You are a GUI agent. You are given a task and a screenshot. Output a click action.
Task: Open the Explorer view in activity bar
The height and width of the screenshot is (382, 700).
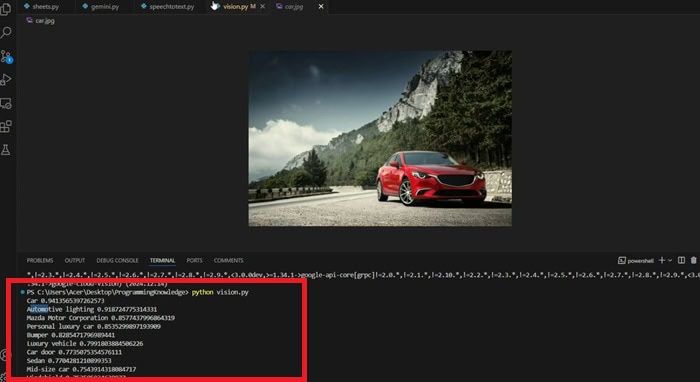click(x=6, y=9)
